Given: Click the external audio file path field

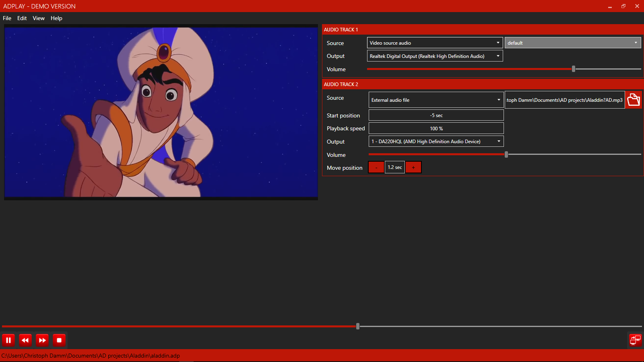Looking at the screenshot, I should pyautogui.click(x=565, y=100).
